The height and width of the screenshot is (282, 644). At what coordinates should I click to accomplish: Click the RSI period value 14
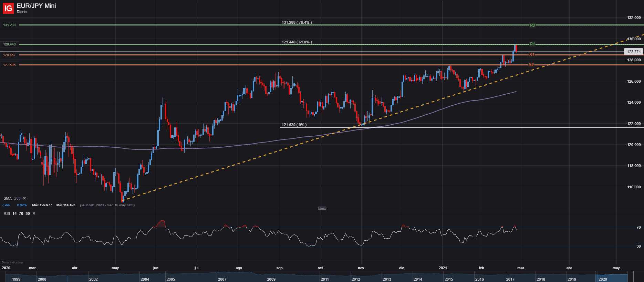pos(14,213)
